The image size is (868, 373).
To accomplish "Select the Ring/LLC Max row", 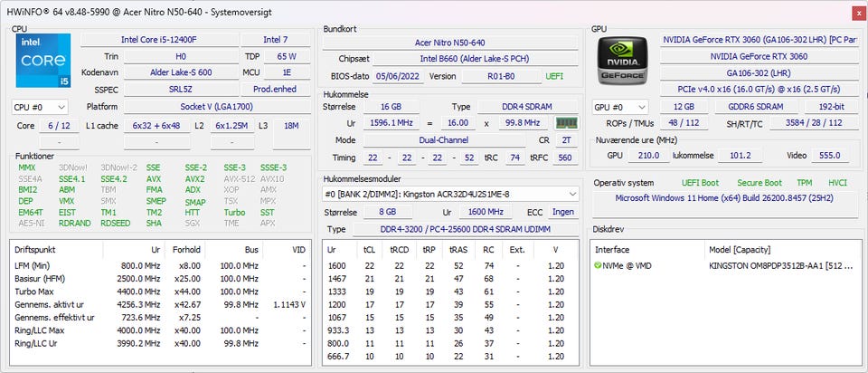I will click(x=161, y=330).
